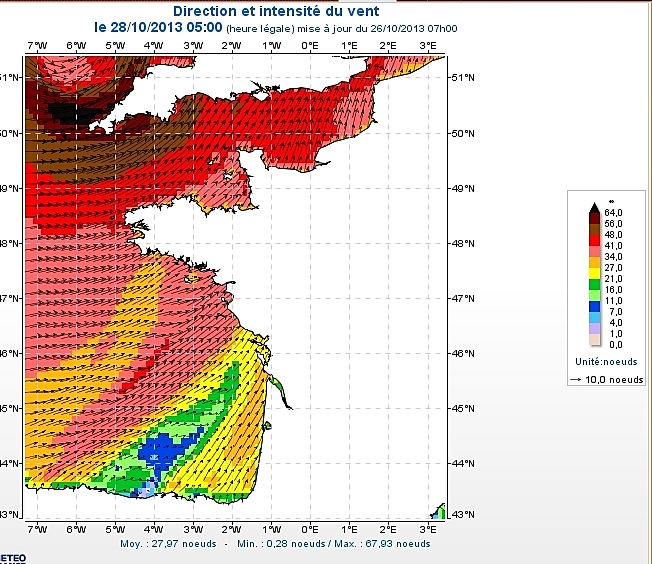Click the '10,0 noeuds' scale label
The height and width of the screenshot is (564, 652).
click(x=614, y=380)
